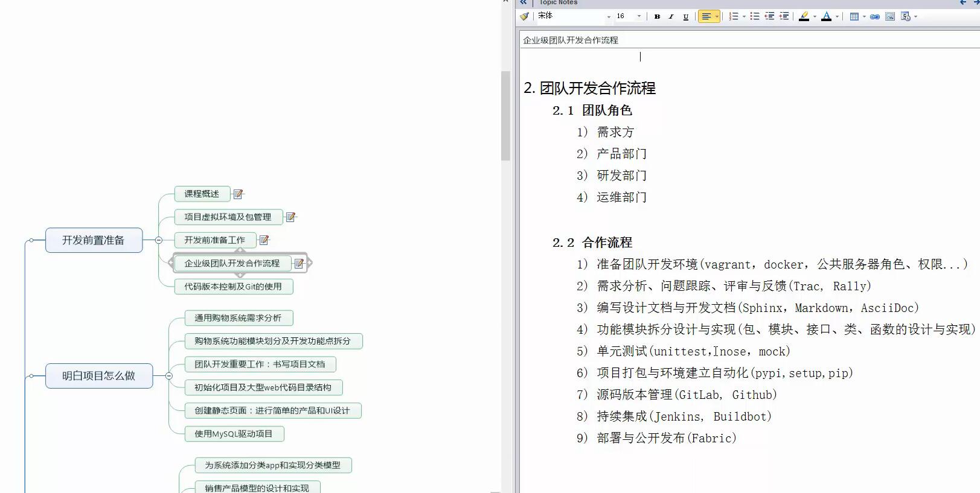Click the notes topic title field
980x493 pixels.
pyautogui.click(x=750, y=40)
